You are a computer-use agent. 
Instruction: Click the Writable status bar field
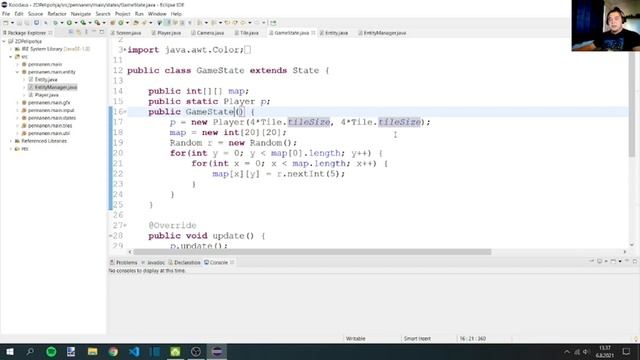click(x=356, y=339)
